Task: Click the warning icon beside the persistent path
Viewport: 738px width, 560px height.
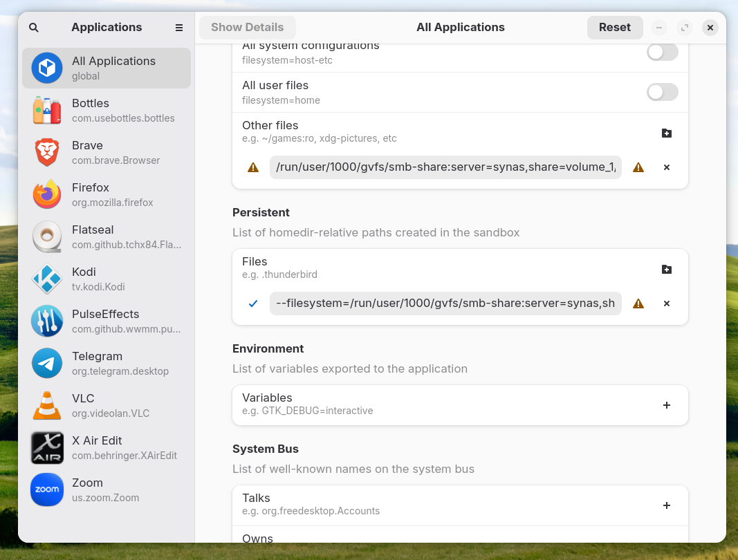Action: (638, 304)
